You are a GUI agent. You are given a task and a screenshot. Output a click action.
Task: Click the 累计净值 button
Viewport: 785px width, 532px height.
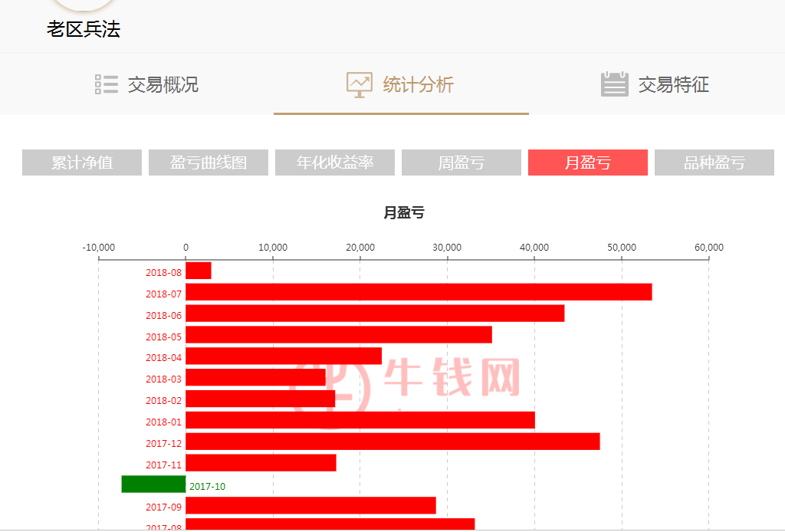click(x=81, y=163)
